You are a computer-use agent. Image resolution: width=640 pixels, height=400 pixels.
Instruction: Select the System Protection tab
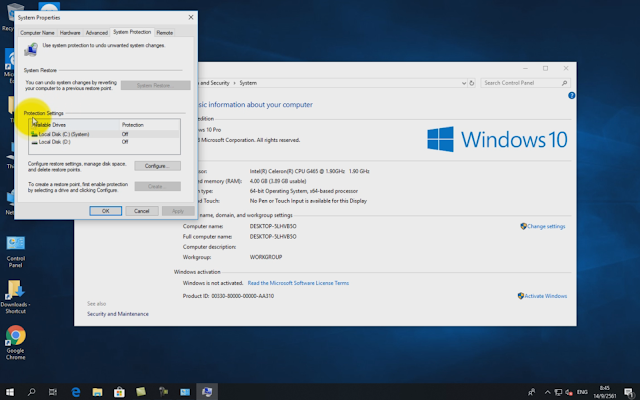tap(132, 32)
